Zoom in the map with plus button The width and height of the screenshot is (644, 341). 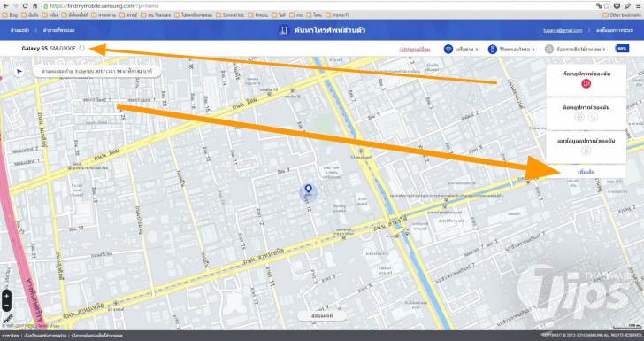pos(6,296)
